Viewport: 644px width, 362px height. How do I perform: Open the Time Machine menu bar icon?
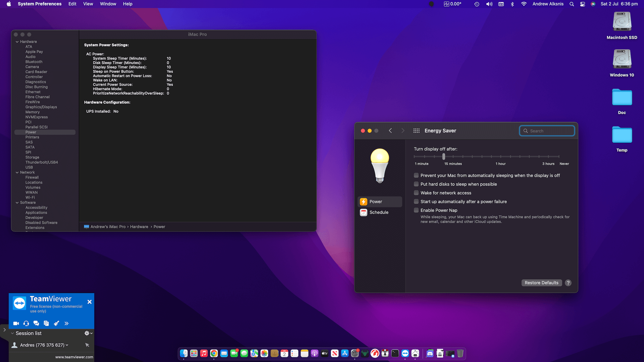(x=477, y=4)
